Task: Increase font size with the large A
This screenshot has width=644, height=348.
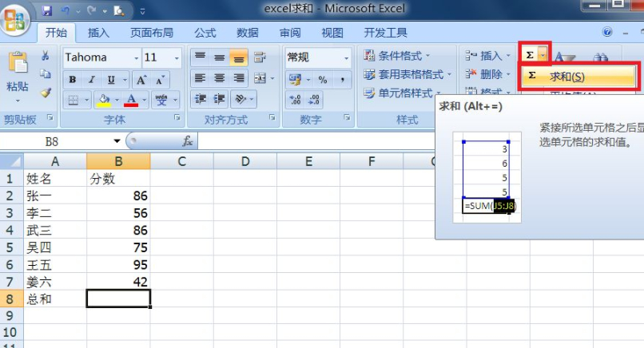Action: tap(141, 80)
